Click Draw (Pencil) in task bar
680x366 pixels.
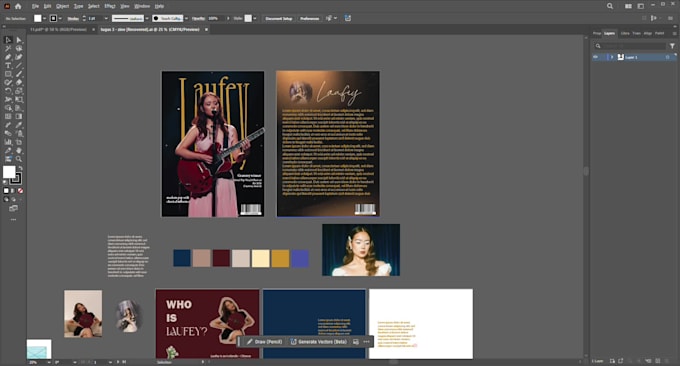(264, 342)
